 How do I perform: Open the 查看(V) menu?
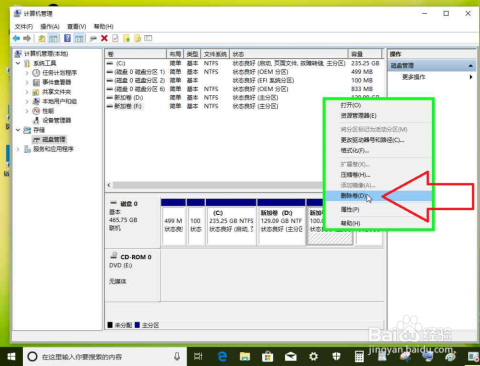pos(77,26)
